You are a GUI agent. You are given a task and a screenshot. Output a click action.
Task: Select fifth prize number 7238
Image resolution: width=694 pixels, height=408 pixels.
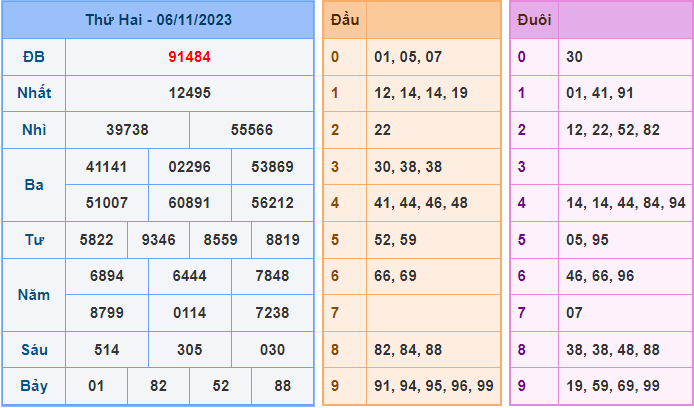(x=272, y=312)
